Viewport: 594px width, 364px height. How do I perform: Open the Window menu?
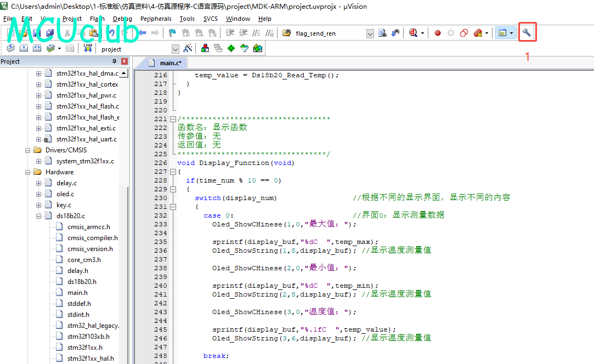click(238, 19)
